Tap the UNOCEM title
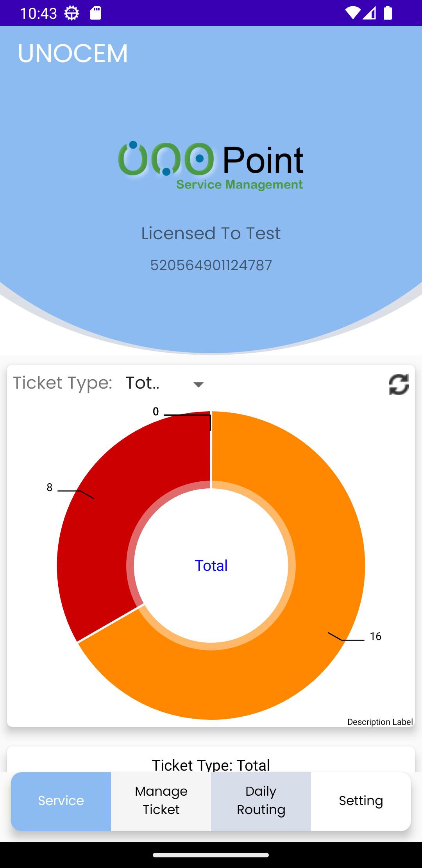The image size is (422, 868). (73, 53)
